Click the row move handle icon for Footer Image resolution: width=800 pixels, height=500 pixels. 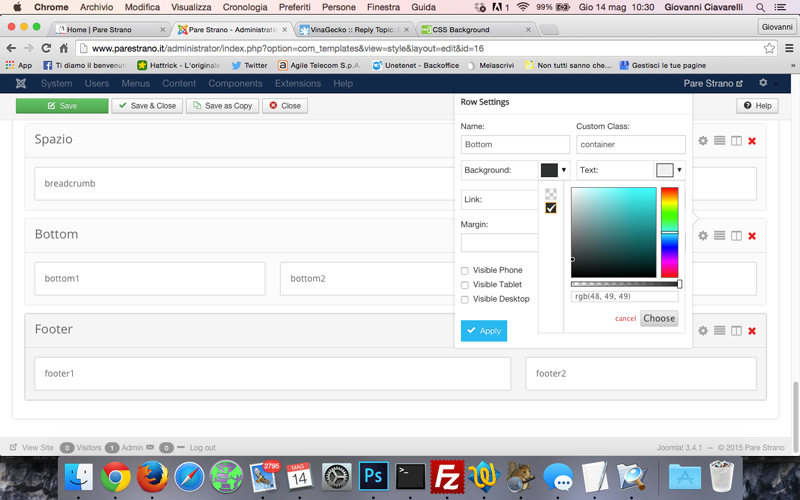tap(719, 331)
